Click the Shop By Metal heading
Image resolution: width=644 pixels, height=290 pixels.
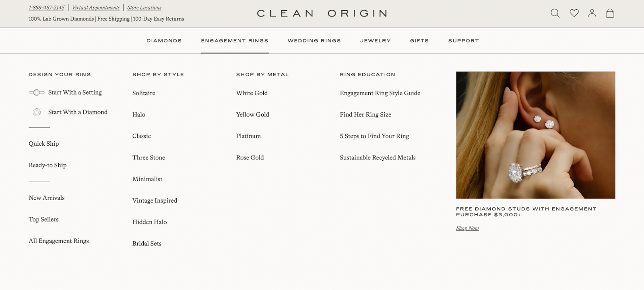coord(262,75)
